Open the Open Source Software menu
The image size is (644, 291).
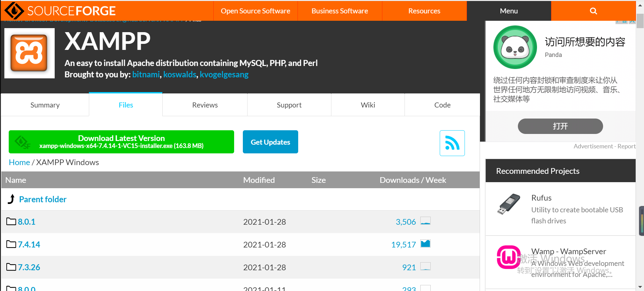pyautogui.click(x=255, y=11)
